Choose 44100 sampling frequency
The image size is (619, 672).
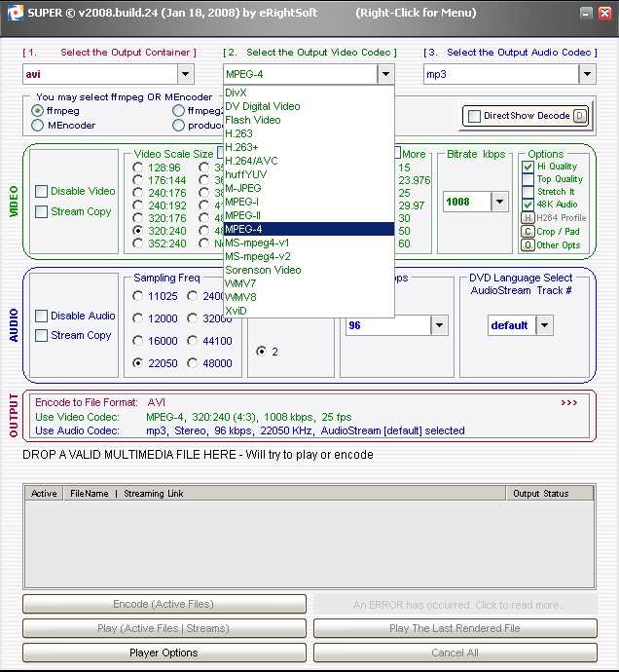pos(194,341)
